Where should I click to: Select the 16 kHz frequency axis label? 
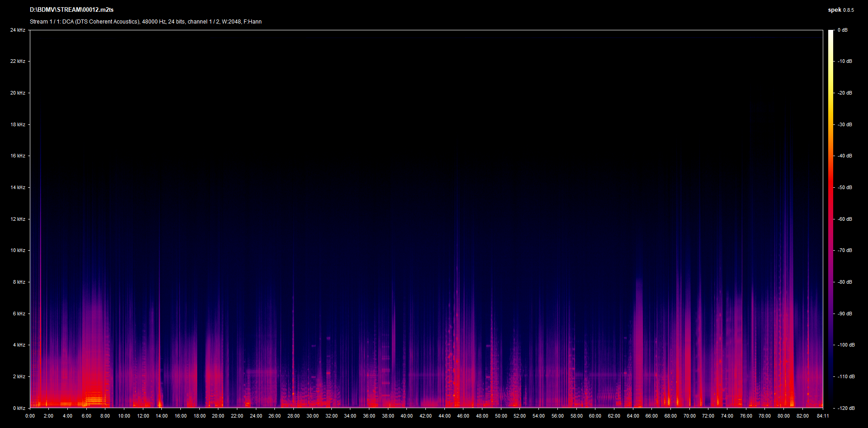coord(18,156)
